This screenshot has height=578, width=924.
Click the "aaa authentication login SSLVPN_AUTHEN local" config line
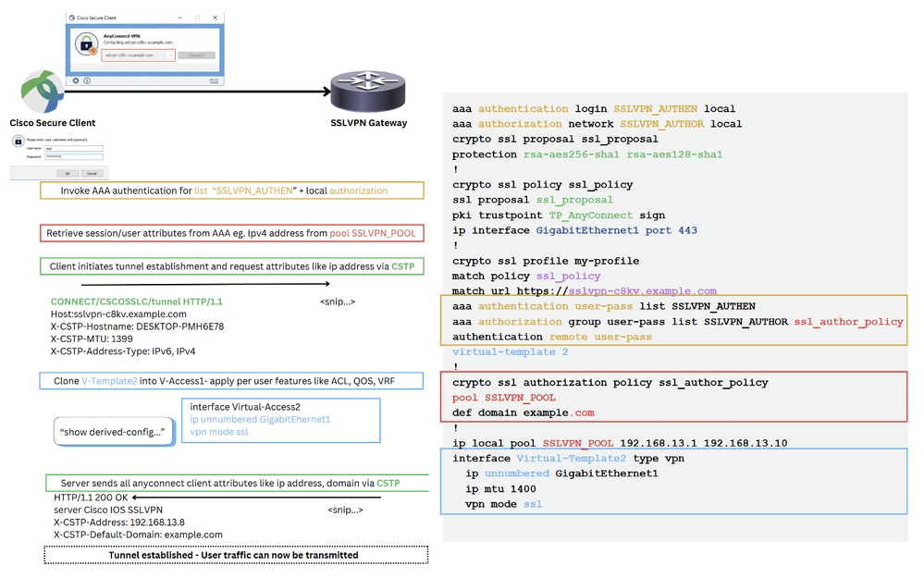(594, 109)
